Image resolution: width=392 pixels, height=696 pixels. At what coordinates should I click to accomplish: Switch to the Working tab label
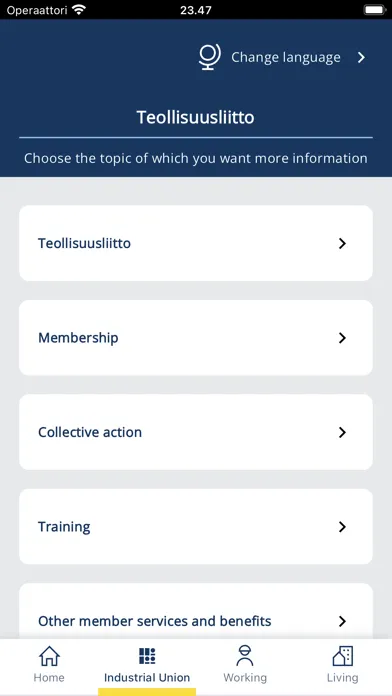tap(245, 678)
